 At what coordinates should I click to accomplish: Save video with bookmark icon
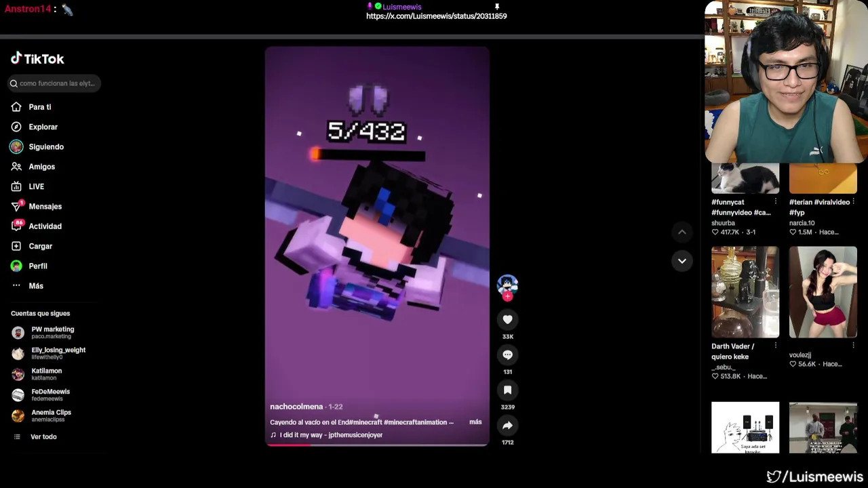[x=507, y=390]
